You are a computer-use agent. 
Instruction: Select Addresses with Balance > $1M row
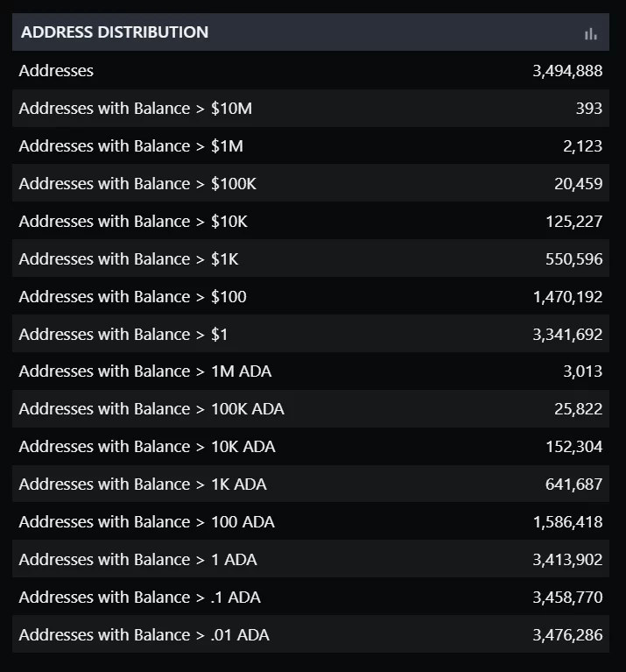[x=311, y=146]
